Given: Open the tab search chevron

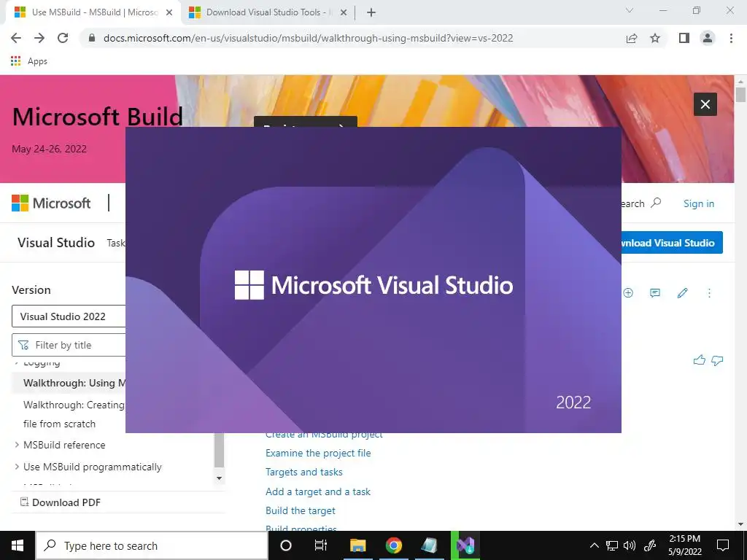Looking at the screenshot, I should [x=630, y=10].
